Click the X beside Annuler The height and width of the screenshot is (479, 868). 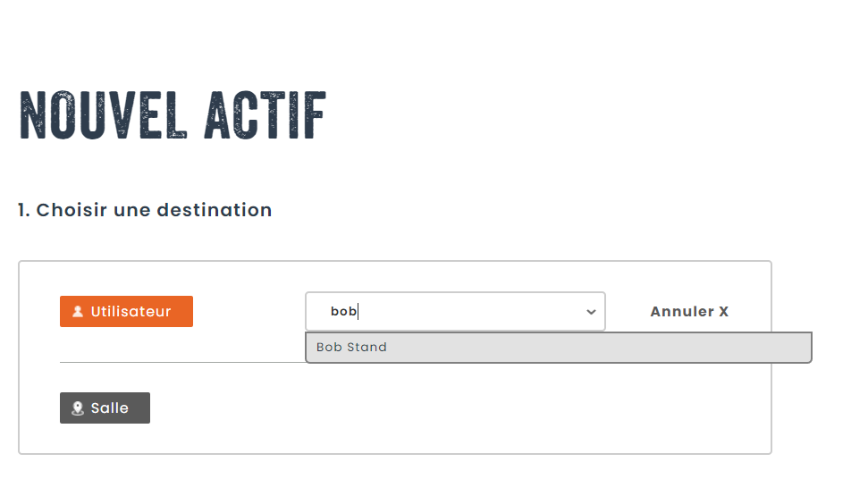(723, 312)
